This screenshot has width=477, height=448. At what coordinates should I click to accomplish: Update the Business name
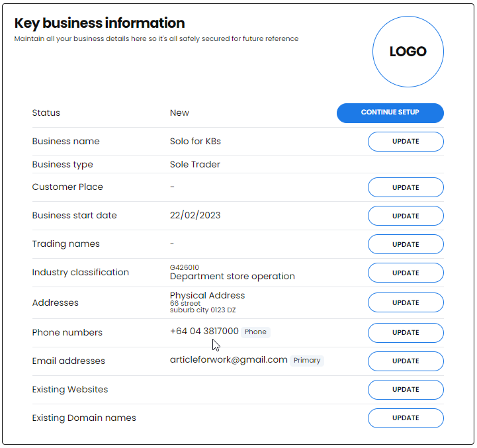pos(406,142)
